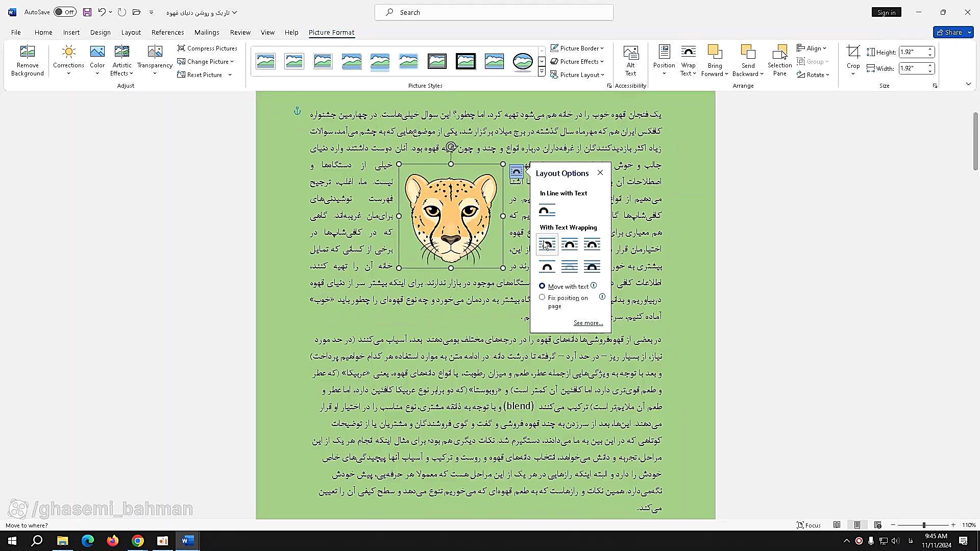Click the Compress Pictures button

coord(207,48)
